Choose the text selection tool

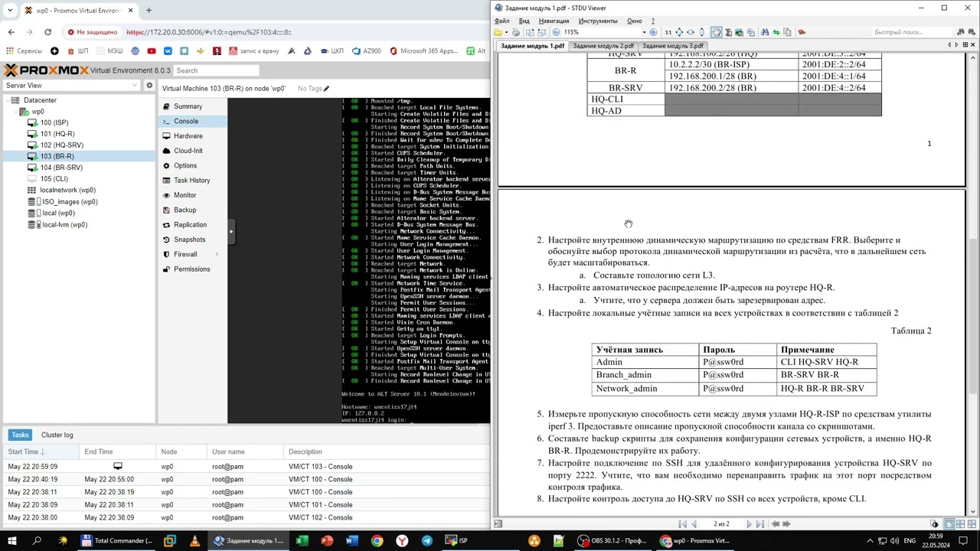click(728, 32)
